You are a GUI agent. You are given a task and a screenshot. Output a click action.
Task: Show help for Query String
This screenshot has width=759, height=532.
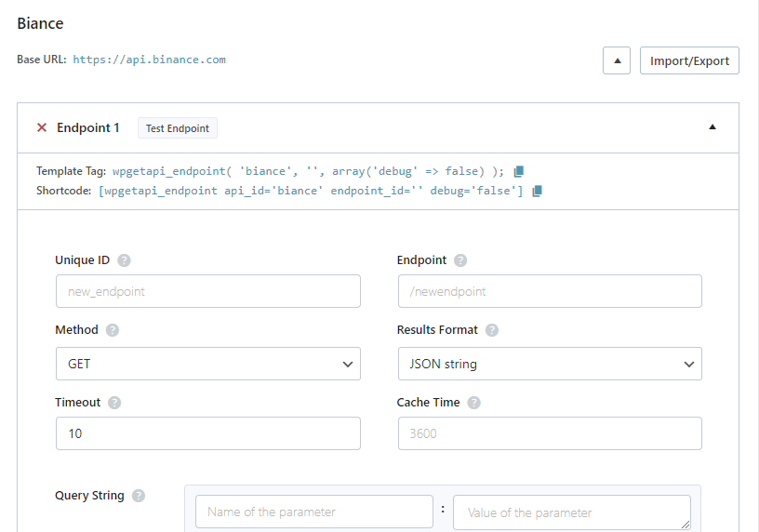pyautogui.click(x=139, y=496)
